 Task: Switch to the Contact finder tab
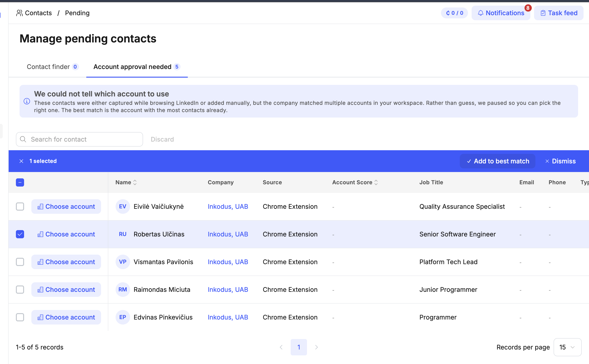(x=53, y=67)
